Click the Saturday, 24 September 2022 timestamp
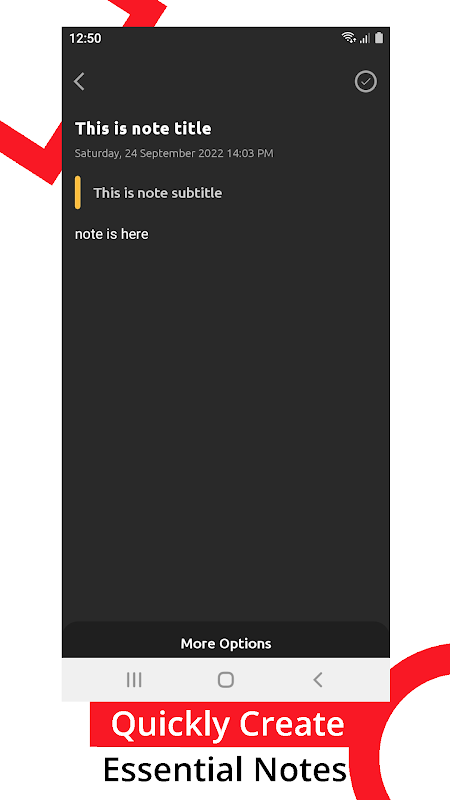450x800 pixels. tap(174, 153)
